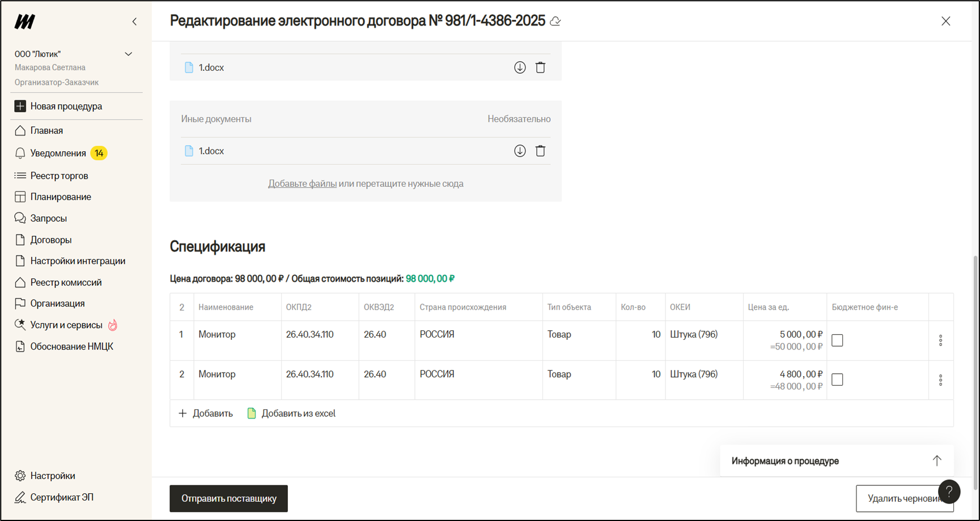Open the three-dot menu for row 2
This screenshot has width=980, height=521.
[x=940, y=380]
